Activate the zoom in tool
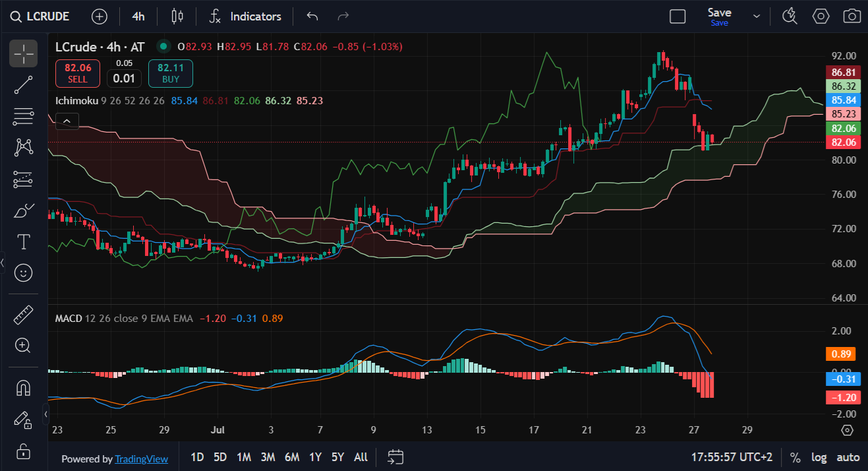The image size is (868, 471). click(x=23, y=346)
